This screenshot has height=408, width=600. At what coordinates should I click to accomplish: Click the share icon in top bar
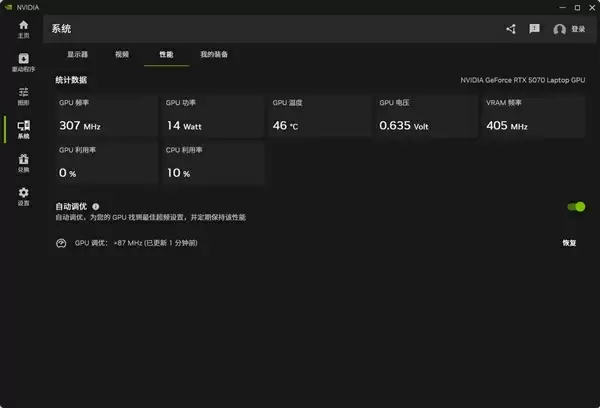[x=511, y=29]
